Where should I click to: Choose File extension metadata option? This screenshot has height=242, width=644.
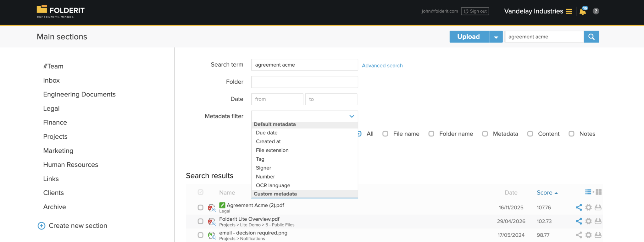[272, 150]
